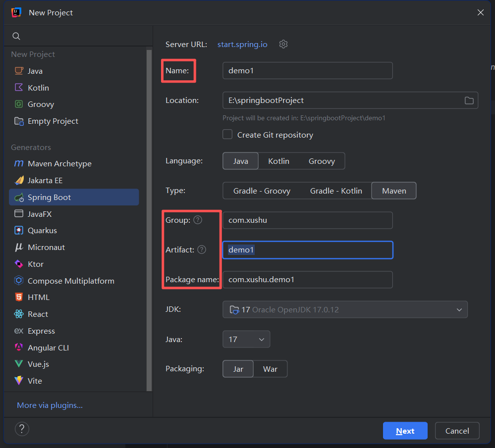This screenshot has height=448, width=495.
Task: Click the Micronaut mu icon
Action: pos(19,247)
